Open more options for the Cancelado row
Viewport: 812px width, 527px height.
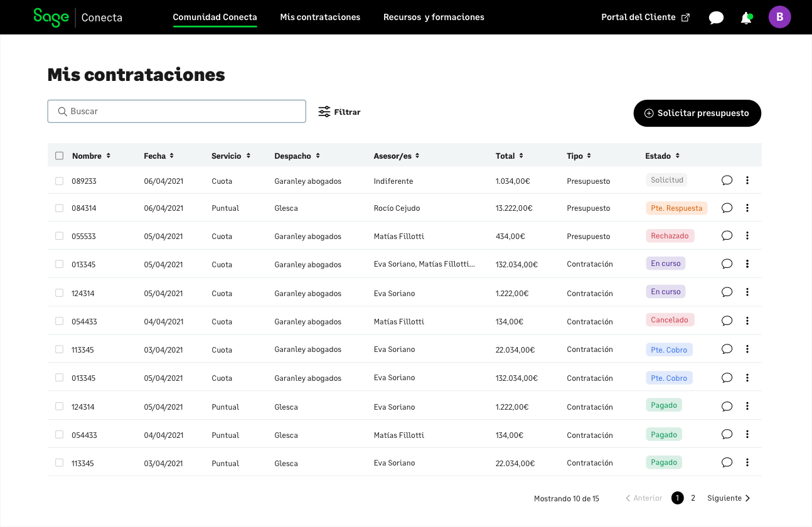[747, 321]
